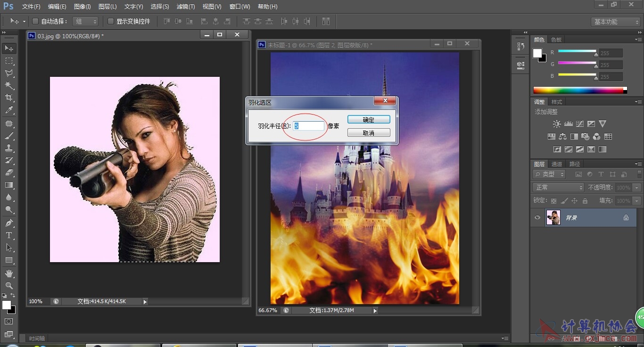Add a Hue/Saturation adjustment
644x347 pixels.
(551, 137)
